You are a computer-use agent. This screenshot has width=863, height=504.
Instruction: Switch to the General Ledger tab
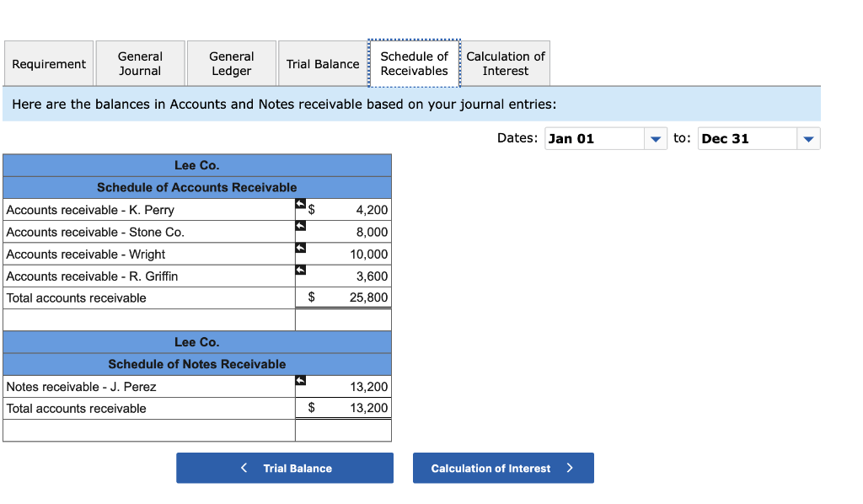click(x=231, y=62)
